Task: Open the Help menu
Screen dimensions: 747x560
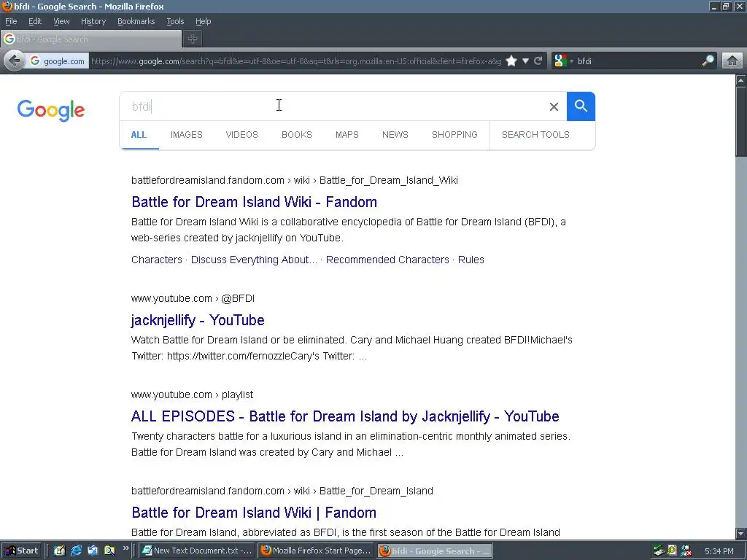Action: point(204,21)
